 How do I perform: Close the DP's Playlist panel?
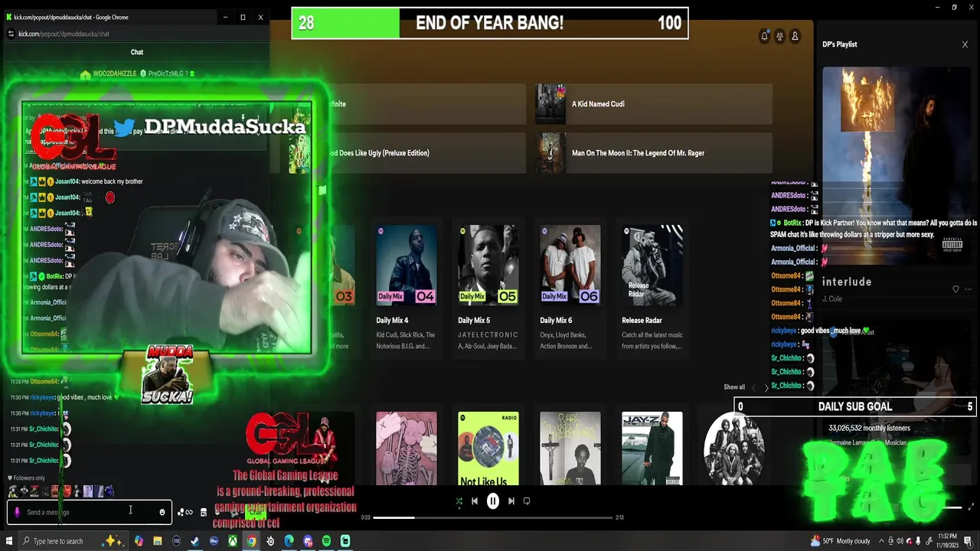[x=965, y=44]
